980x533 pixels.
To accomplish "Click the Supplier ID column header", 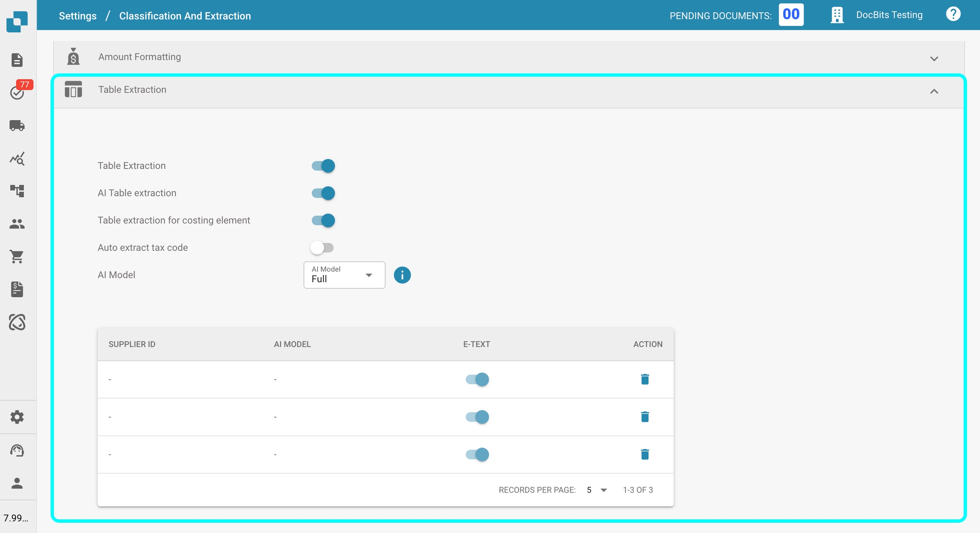I will (132, 344).
